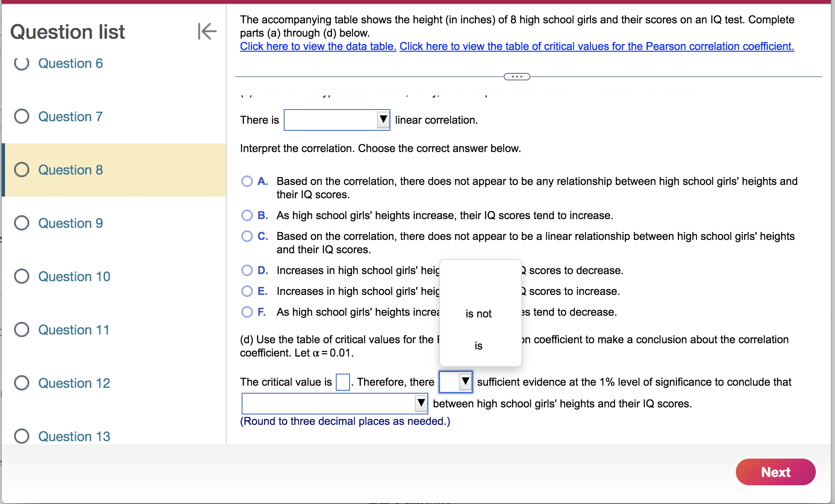Open the 'There is' linear correlation dropdown

[x=382, y=120]
